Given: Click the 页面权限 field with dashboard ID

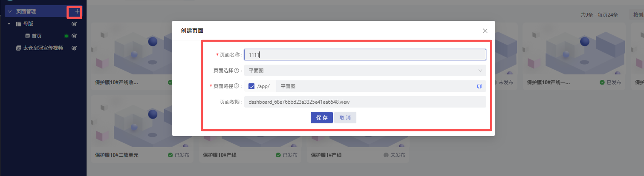Looking at the screenshot, I should click(x=364, y=102).
